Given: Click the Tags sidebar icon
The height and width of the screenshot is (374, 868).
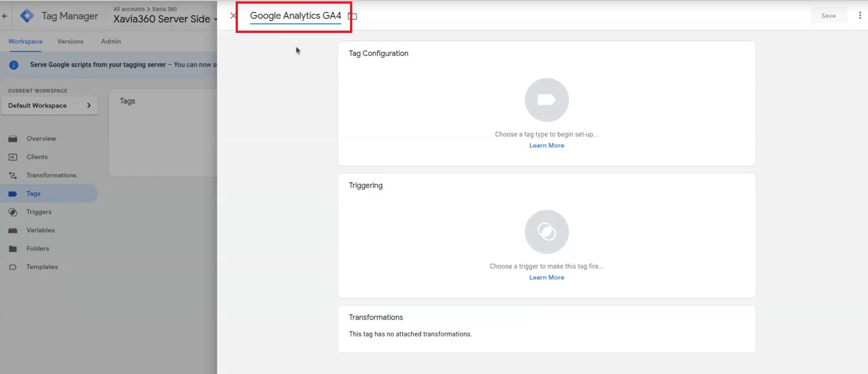Looking at the screenshot, I should (13, 194).
